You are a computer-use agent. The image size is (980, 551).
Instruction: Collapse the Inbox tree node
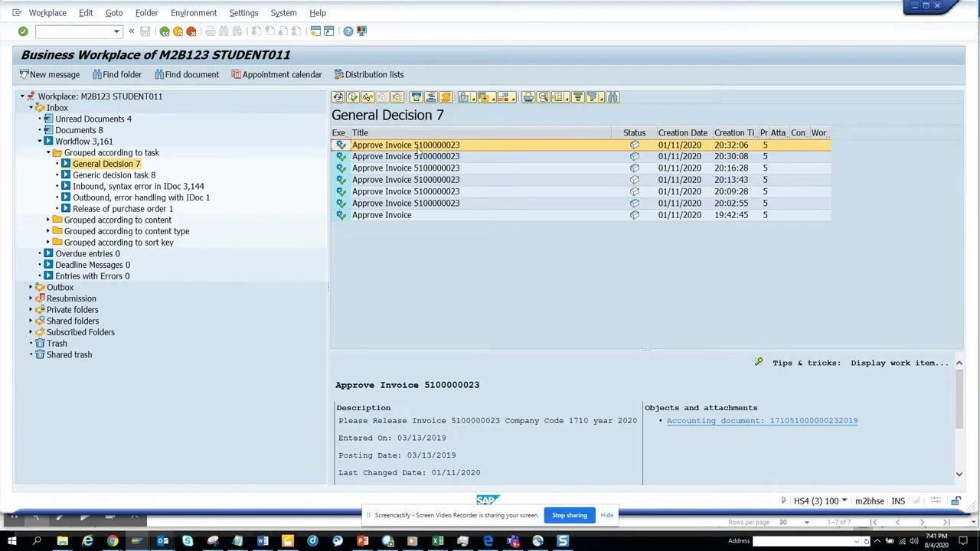click(31, 108)
